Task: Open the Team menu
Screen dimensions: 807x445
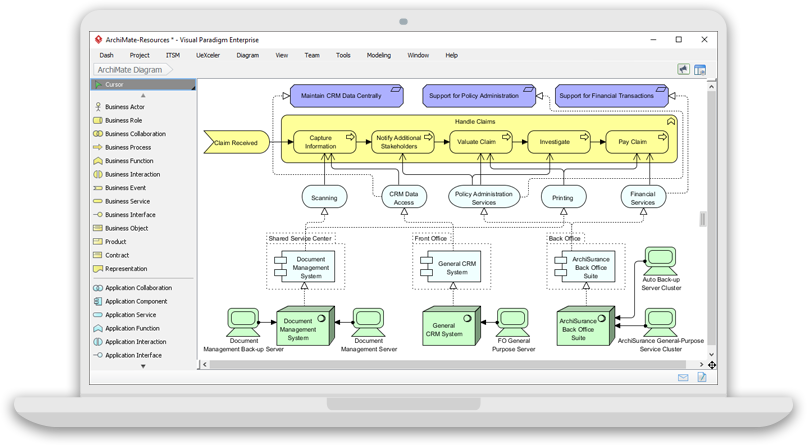Action: [x=312, y=55]
